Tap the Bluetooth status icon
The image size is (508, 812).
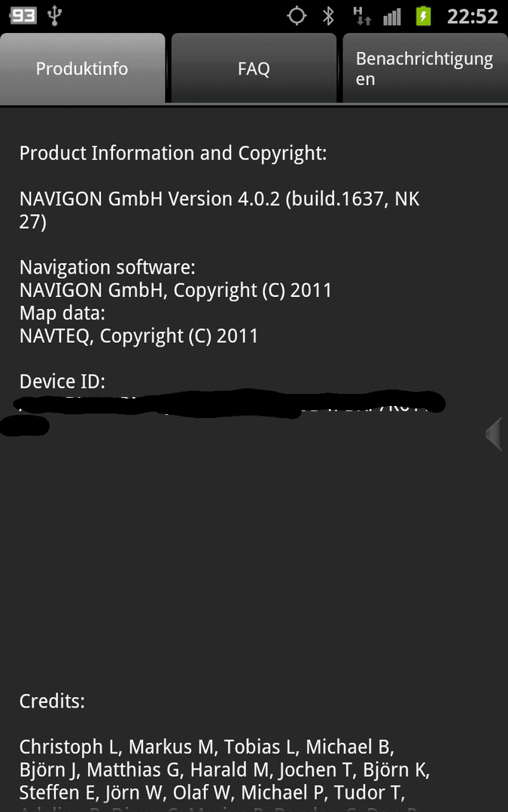click(x=328, y=16)
